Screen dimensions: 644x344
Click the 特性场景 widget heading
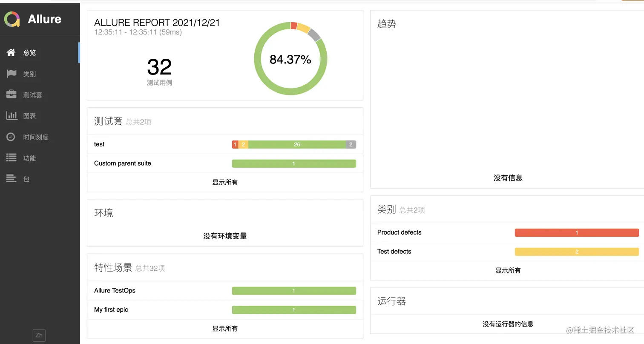pyautogui.click(x=113, y=268)
